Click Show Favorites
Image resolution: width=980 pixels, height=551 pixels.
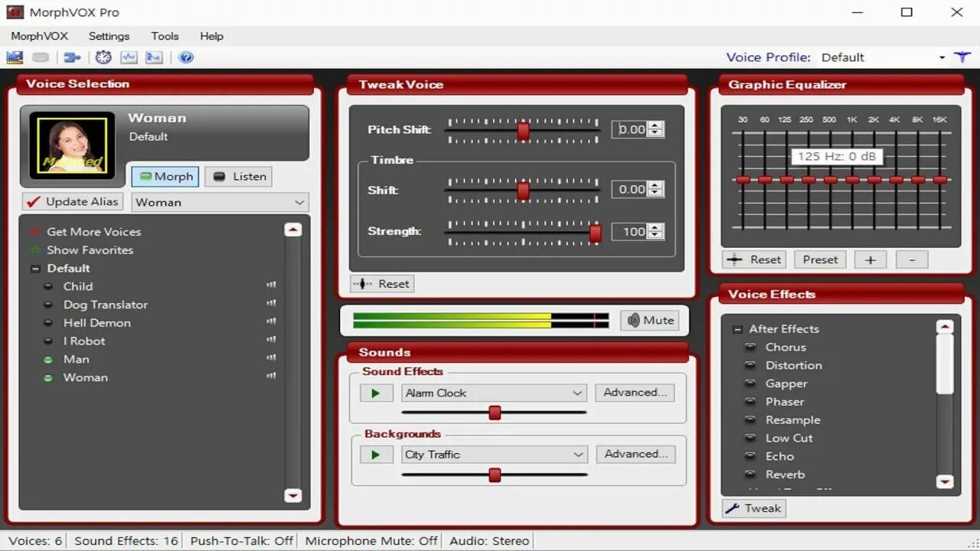(90, 250)
